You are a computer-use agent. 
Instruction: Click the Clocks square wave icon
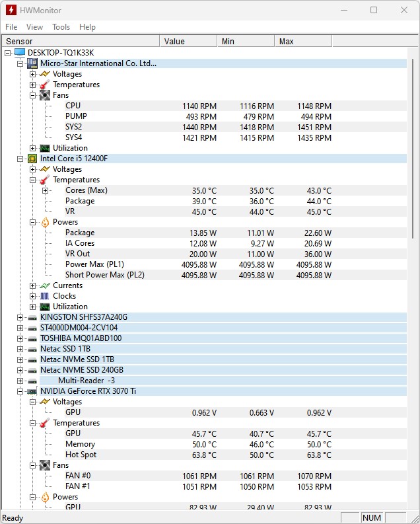(45, 296)
